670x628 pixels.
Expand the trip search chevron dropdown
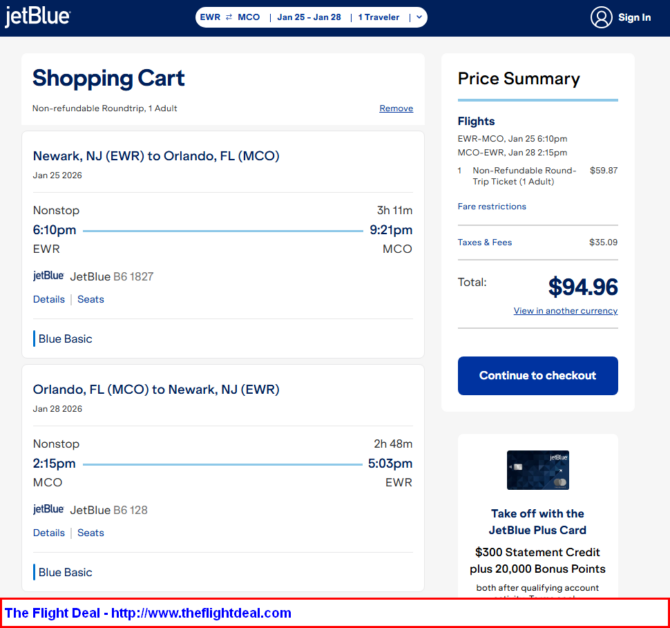419,17
